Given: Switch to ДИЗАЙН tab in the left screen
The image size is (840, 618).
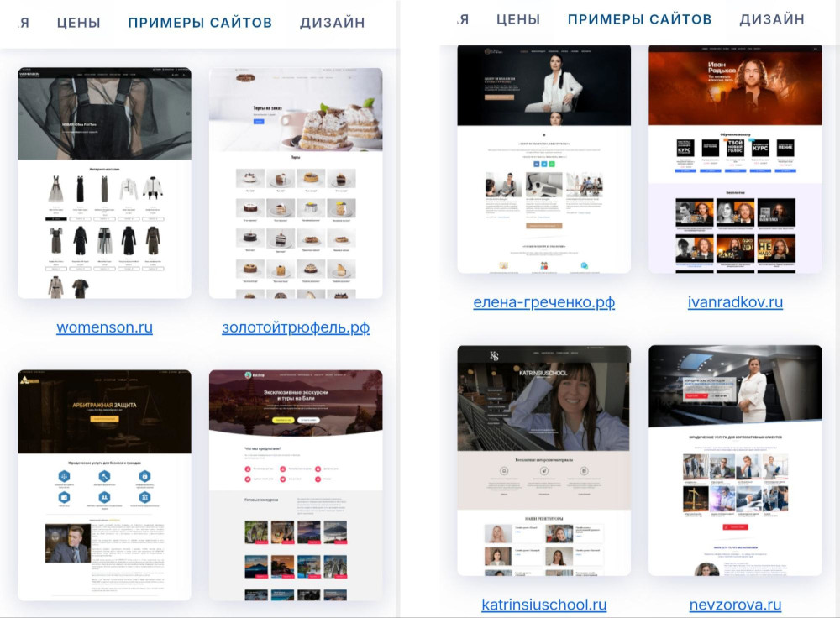Looking at the screenshot, I should tap(332, 23).
